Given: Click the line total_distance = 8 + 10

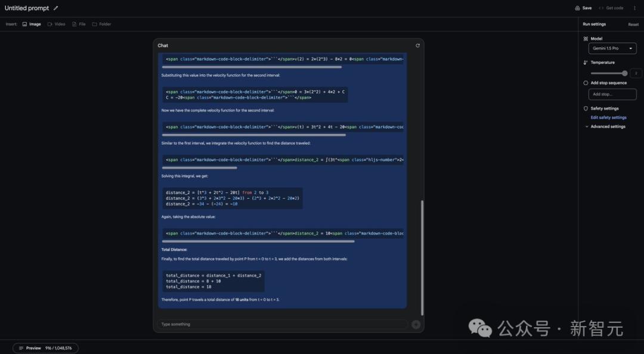Looking at the screenshot, I should pos(193,281).
